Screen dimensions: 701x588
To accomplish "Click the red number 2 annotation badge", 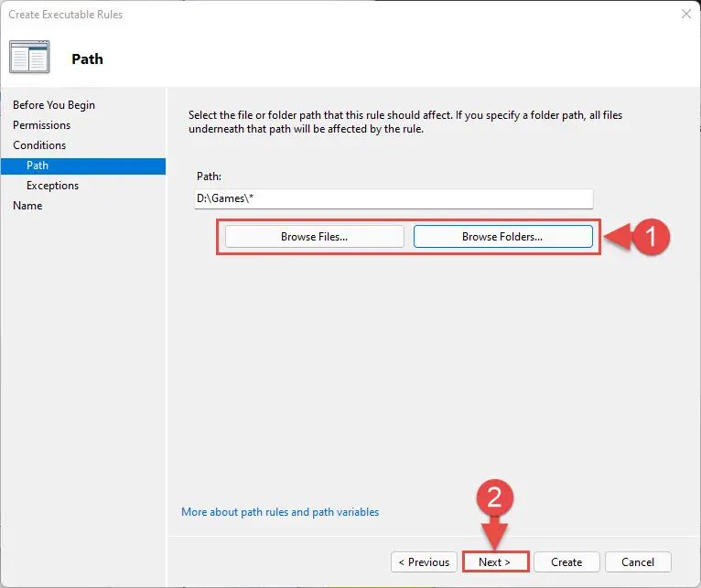I will (x=495, y=497).
